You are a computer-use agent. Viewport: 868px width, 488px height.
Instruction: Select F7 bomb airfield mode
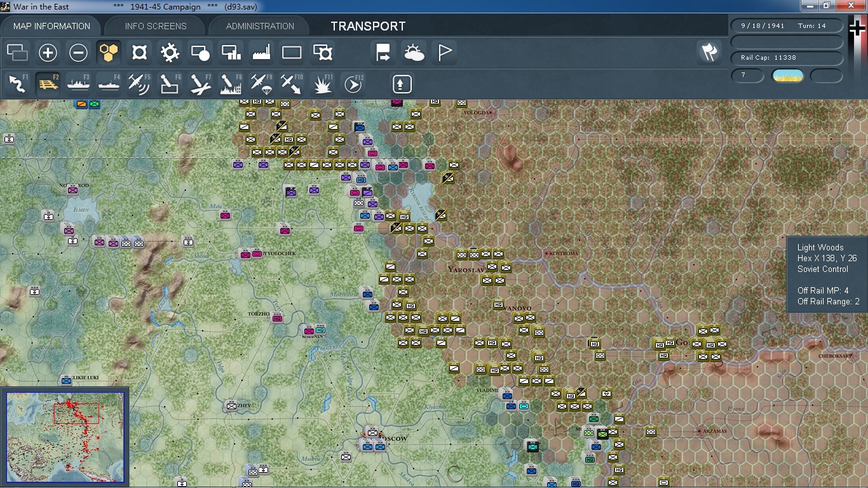click(x=200, y=84)
